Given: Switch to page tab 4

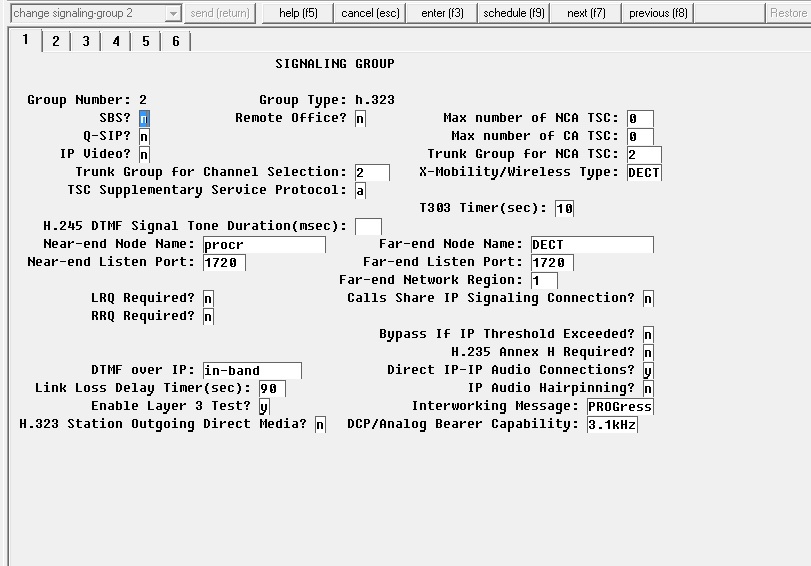Looking at the screenshot, I should click(116, 41).
